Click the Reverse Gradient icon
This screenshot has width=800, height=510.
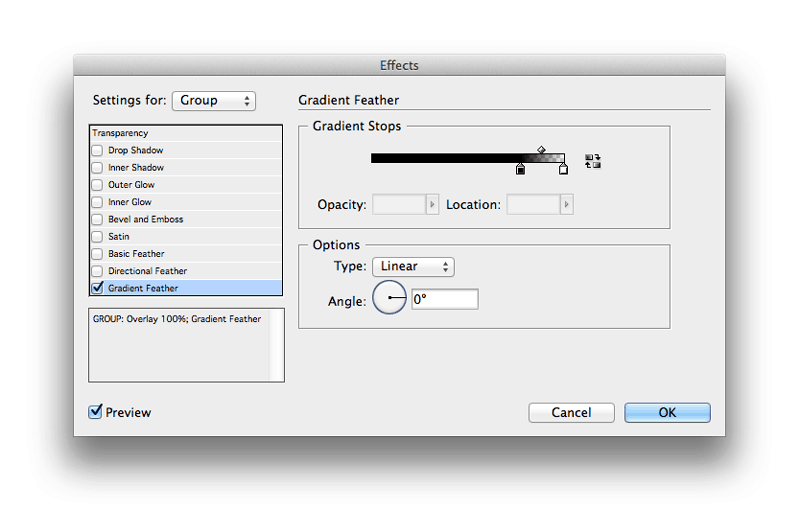593,161
